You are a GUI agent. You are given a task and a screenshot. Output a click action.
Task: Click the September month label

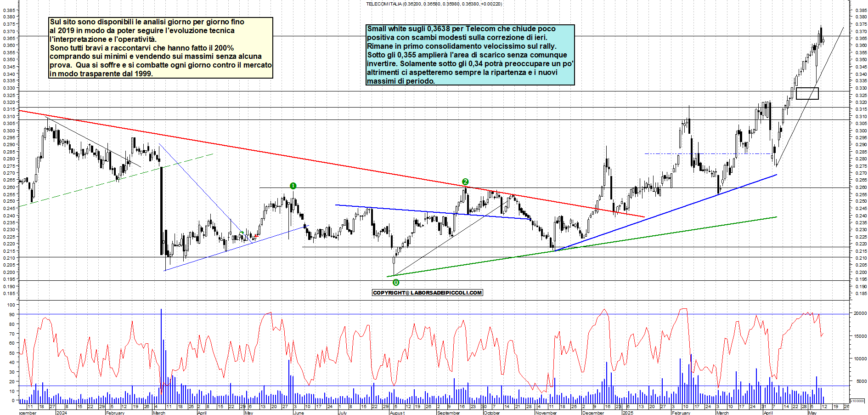pos(449,413)
